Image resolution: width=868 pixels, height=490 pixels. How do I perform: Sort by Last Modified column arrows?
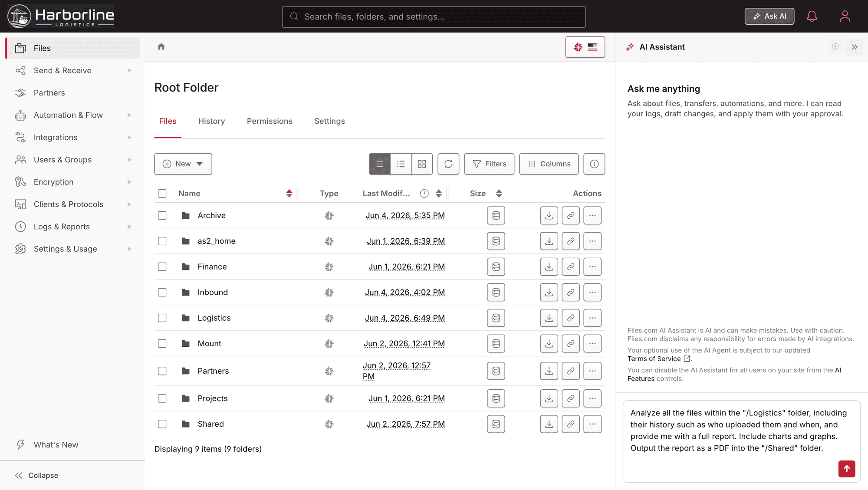(x=439, y=194)
